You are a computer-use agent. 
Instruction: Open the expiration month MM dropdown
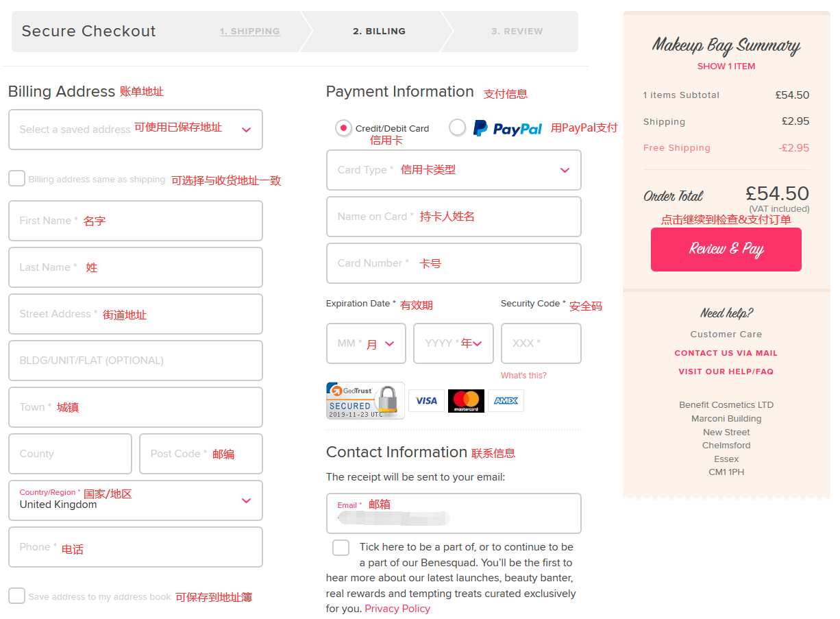366,343
